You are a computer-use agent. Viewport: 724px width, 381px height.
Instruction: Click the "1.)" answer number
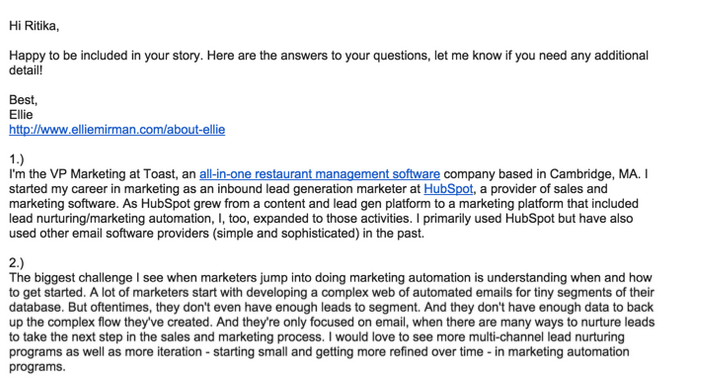tap(17, 159)
